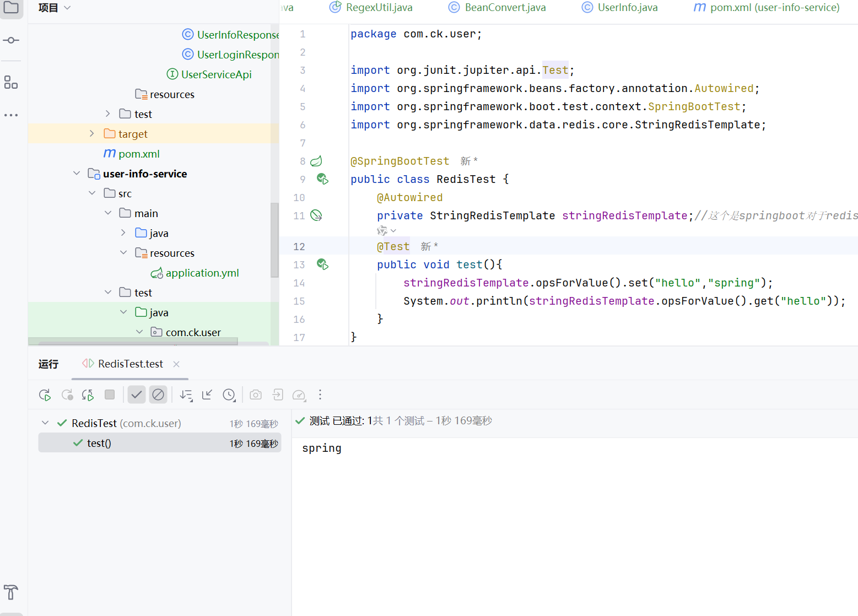Open UserLoginRespon class in the tree
The width and height of the screenshot is (858, 616).
tap(231, 55)
